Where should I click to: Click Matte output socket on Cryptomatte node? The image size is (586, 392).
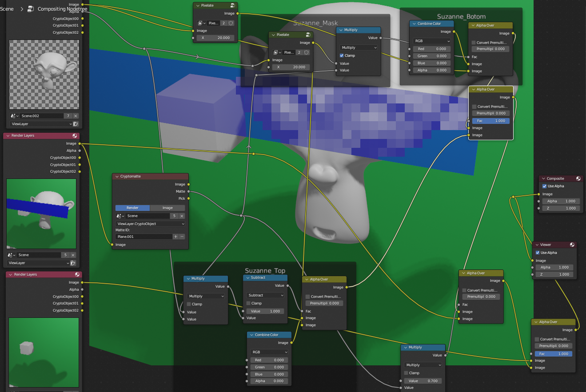[x=188, y=191]
